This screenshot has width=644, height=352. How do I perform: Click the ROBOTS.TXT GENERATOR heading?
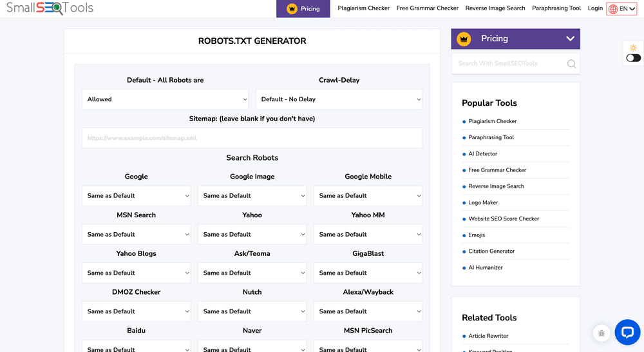pos(252,41)
